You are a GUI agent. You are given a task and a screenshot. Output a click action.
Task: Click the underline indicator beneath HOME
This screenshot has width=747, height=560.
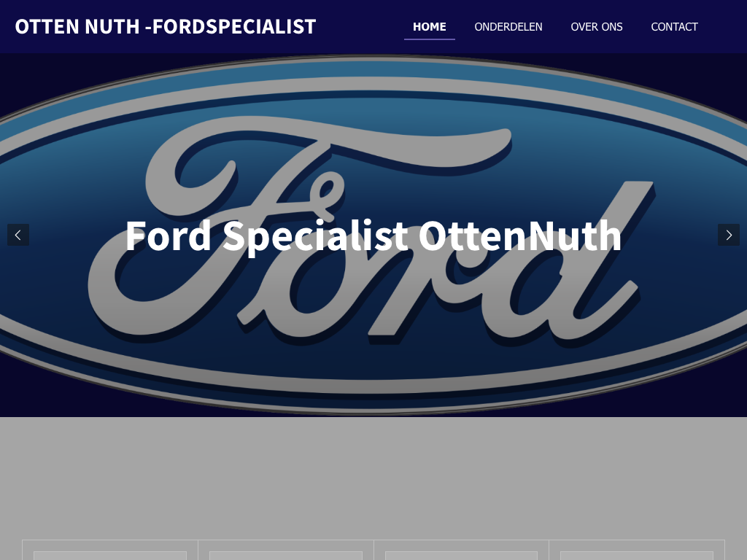(429, 39)
